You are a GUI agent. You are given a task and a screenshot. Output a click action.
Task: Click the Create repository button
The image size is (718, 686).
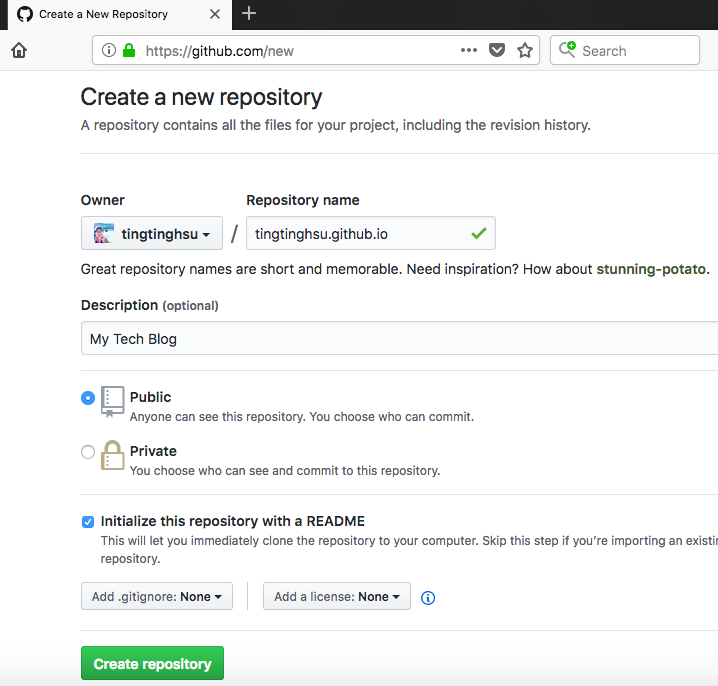coord(152,663)
